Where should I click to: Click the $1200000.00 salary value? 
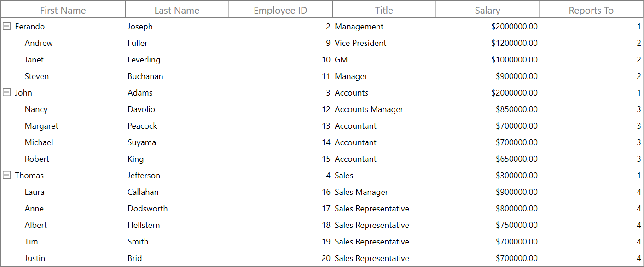515,43
